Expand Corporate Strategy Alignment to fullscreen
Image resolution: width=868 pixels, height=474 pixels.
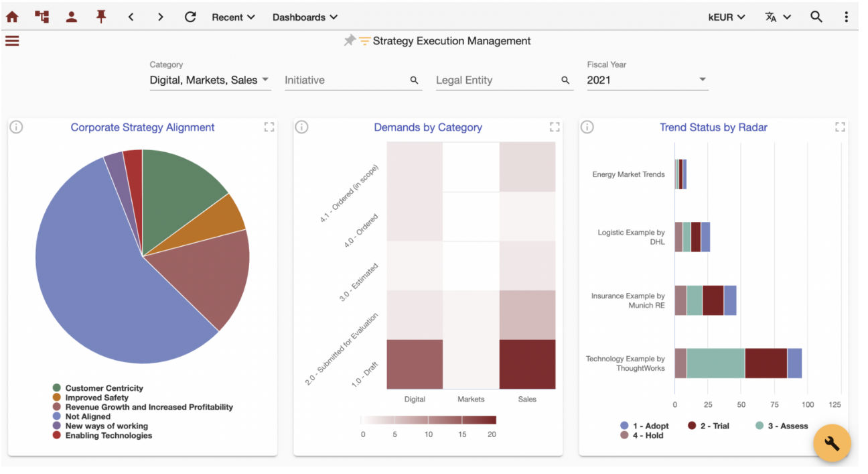coord(269,127)
